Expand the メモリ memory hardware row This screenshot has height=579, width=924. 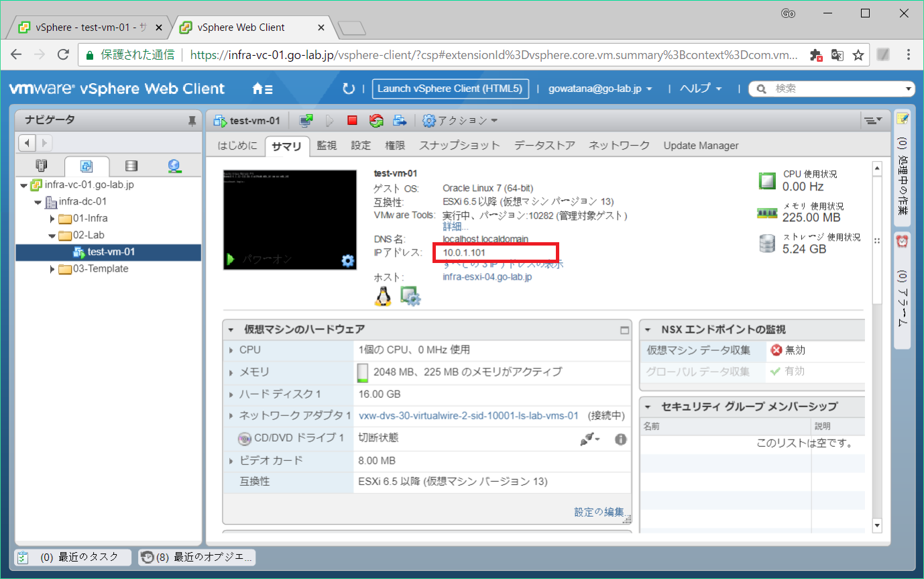231,372
